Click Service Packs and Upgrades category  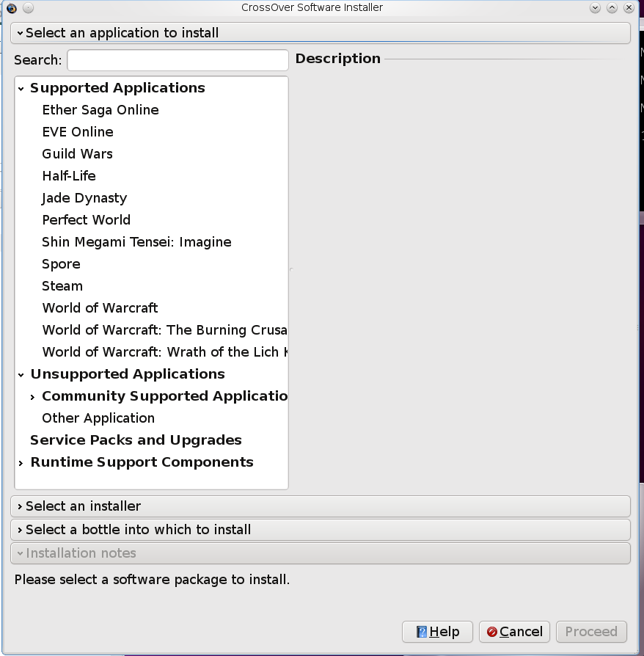[x=136, y=440]
